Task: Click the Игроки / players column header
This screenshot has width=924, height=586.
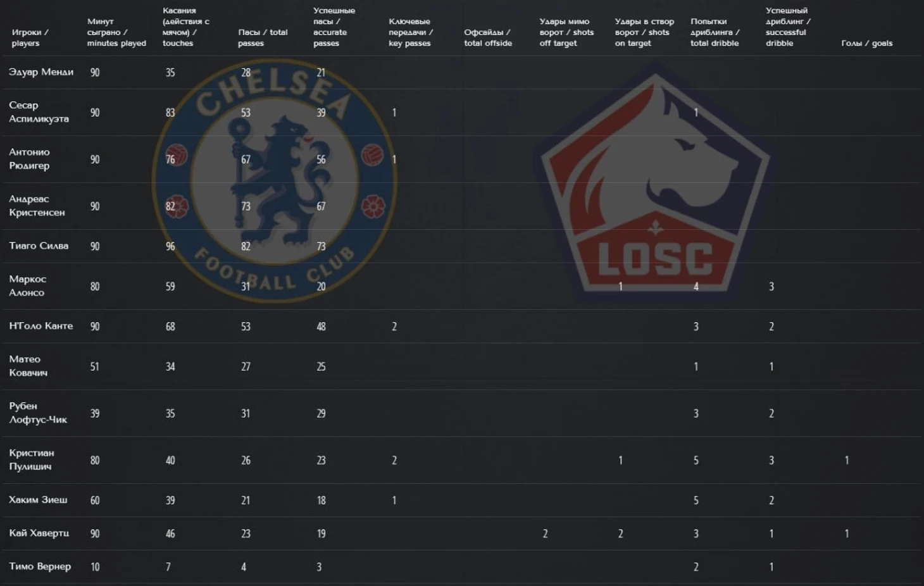Action: click(x=30, y=37)
